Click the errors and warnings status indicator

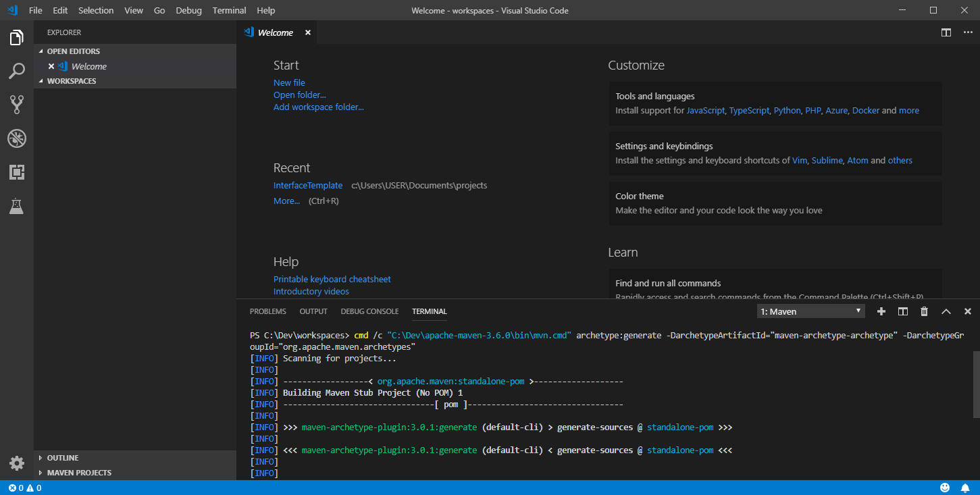(x=25, y=488)
